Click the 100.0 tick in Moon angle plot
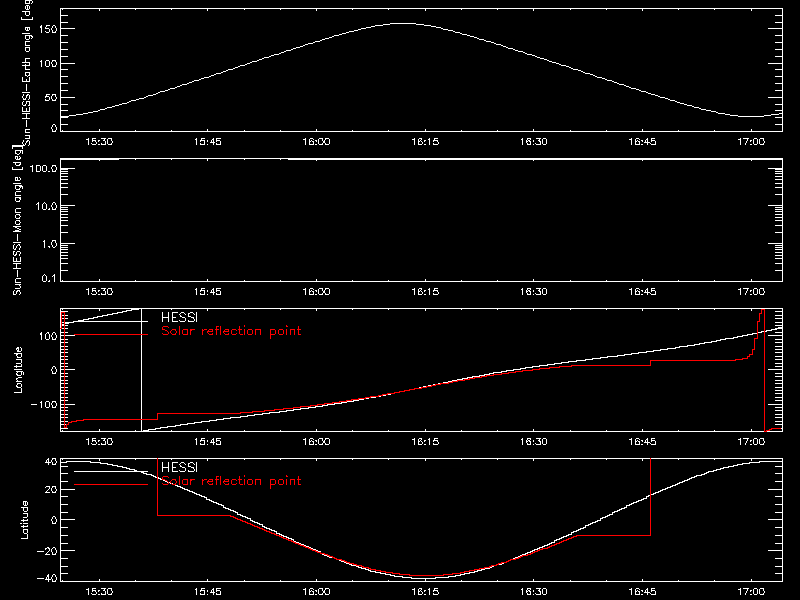800x600 pixels. point(43,168)
